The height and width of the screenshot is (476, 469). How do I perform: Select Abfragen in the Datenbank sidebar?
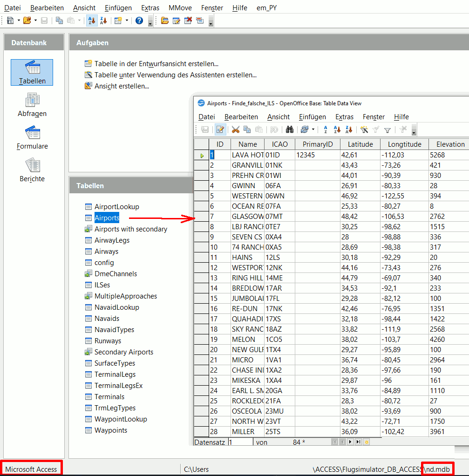pos(32,105)
